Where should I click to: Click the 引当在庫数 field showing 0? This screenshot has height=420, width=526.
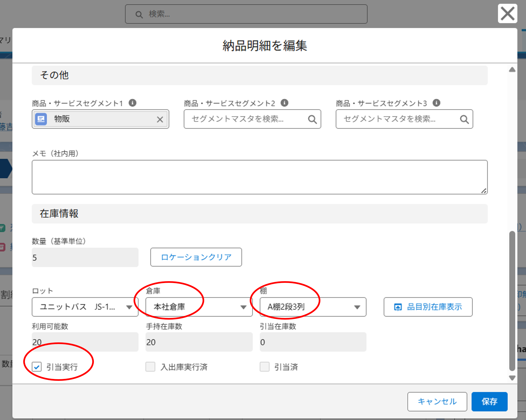[x=313, y=342]
